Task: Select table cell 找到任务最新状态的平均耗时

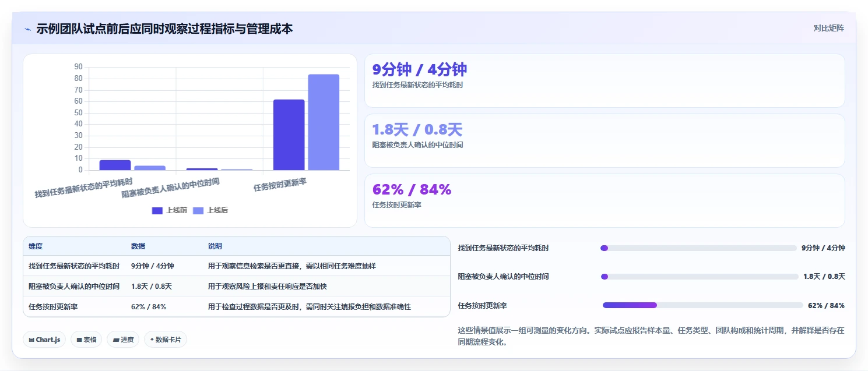Action: tap(74, 266)
